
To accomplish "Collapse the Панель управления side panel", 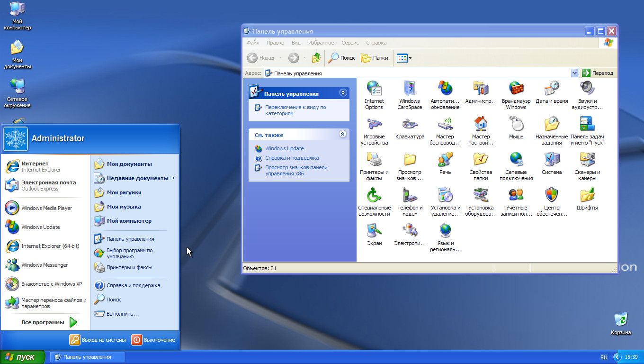I will tap(342, 93).
